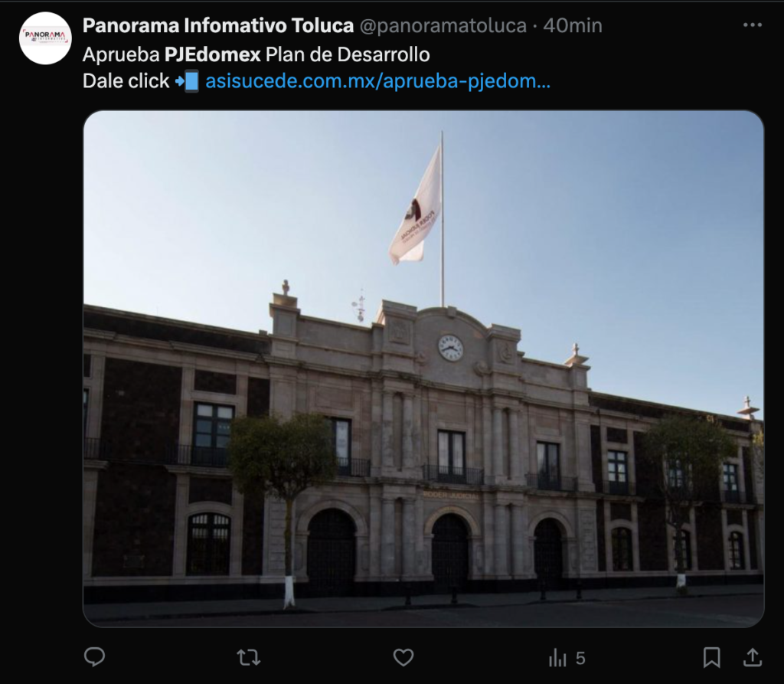Click the bold PJEdomex text
Viewport: 784px width, 684px height.
click(213, 54)
